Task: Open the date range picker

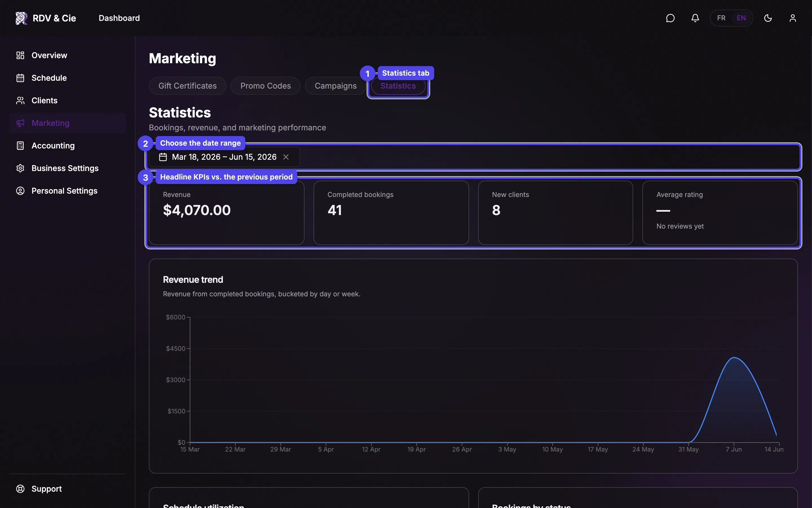Action: [x=224, y=157]
